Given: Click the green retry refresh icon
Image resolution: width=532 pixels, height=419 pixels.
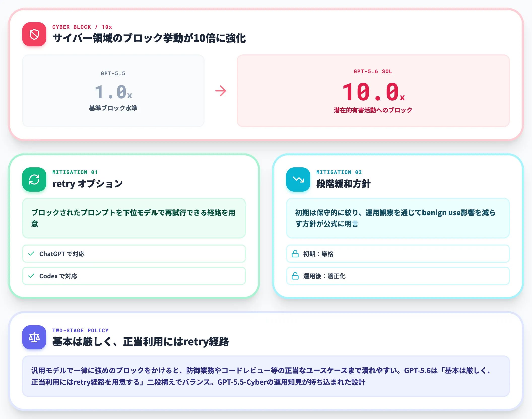Looking at the screenshot, I should [x=34, y=179].
